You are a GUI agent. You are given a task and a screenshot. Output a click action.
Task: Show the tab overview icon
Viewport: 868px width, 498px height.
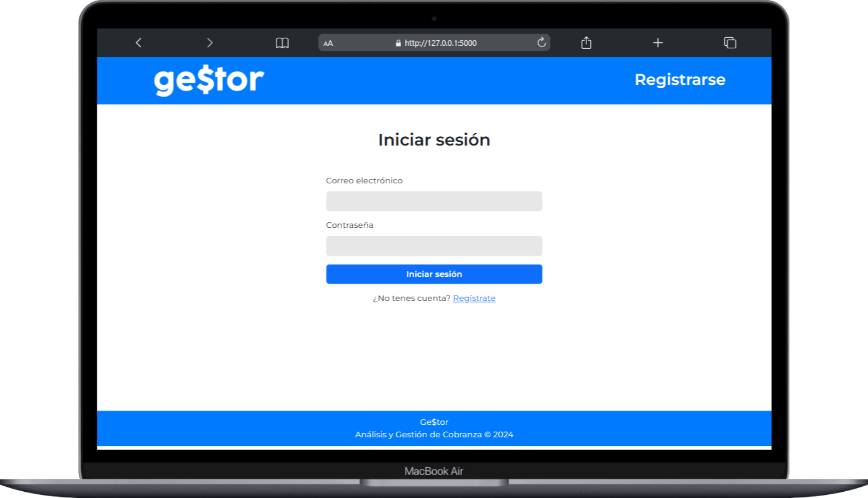pyautogui.click(x=730, y=43)
